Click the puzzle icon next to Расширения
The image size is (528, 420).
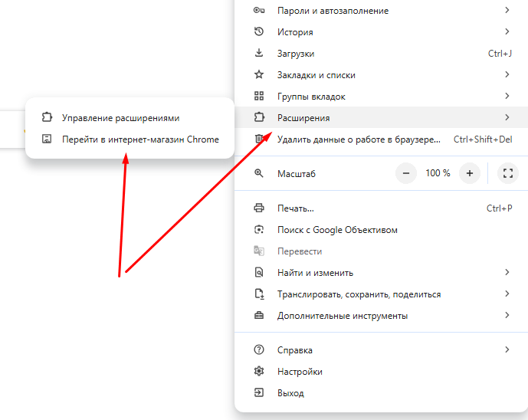tap(258, 117)
